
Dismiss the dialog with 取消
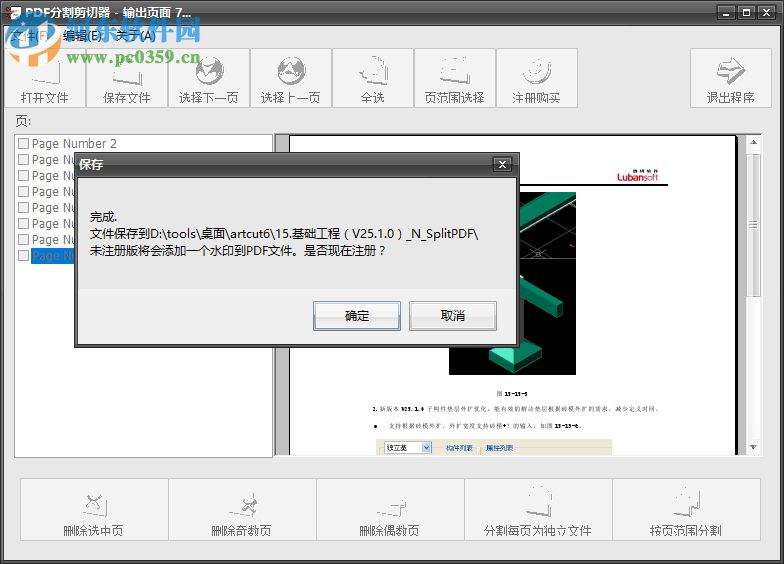coord(452,316)
